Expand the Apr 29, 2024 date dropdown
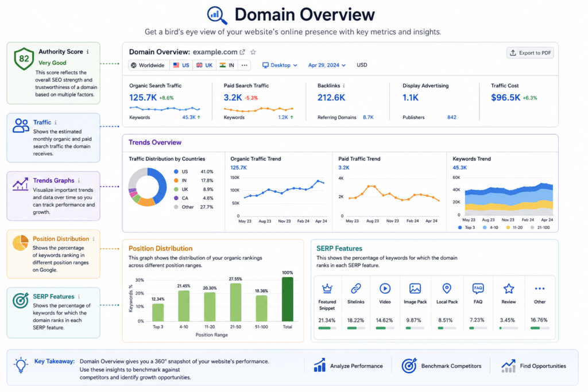Image resolution: width=588 pixels, height=392 pixels. 327,65
